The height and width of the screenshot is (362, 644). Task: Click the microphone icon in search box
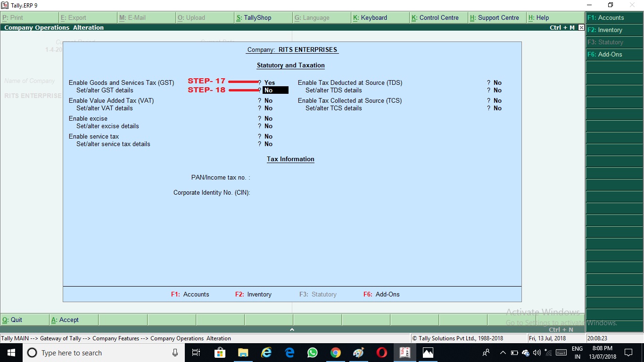coord(175,353)
